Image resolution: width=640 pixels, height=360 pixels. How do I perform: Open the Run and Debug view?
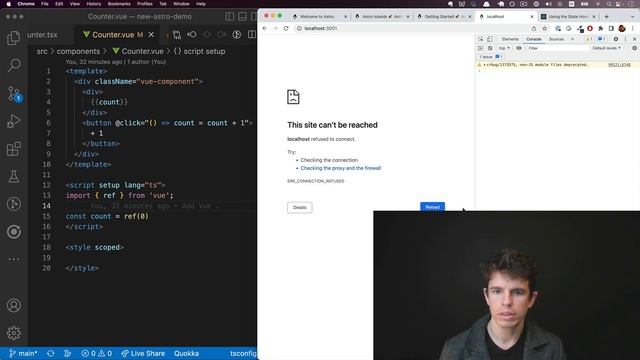click(13, 121)
